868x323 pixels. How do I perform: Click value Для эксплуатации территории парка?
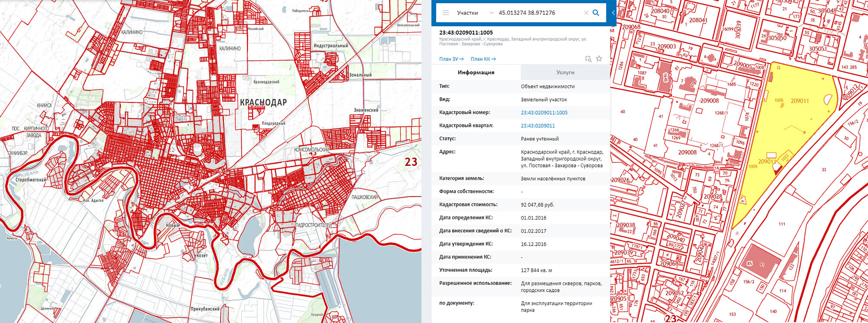click(556, 307)
